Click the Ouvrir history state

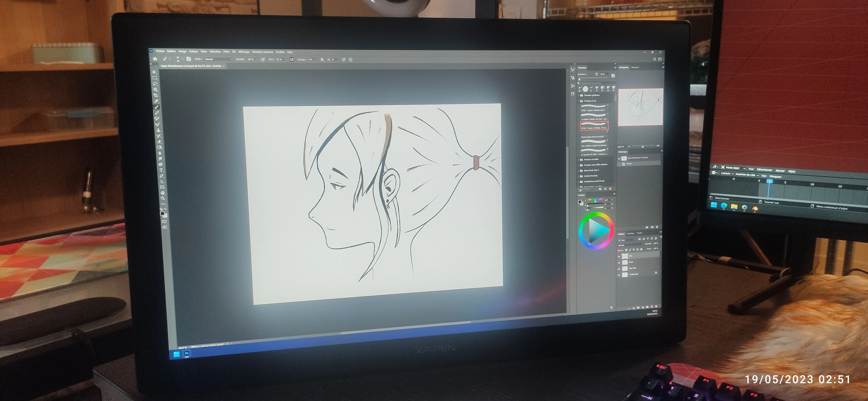click(639, 164)
